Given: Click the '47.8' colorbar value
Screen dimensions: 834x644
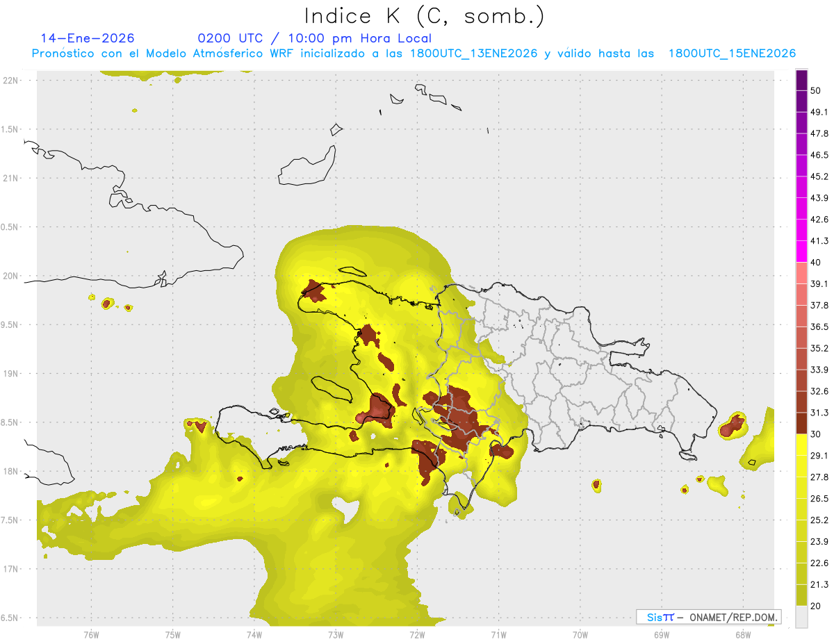Looking at the screenshot, I should coord(819,133).
